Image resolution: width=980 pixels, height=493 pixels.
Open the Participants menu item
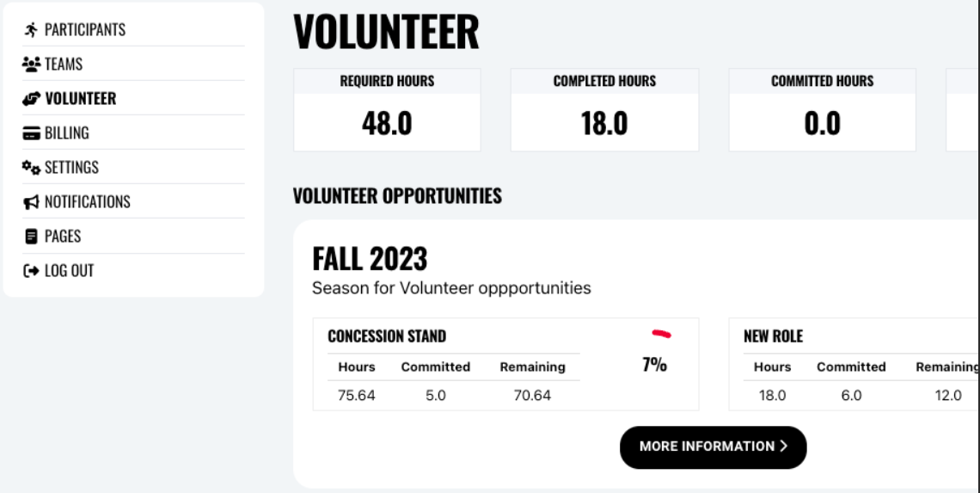pyautogui.click(x=85, y=29)
